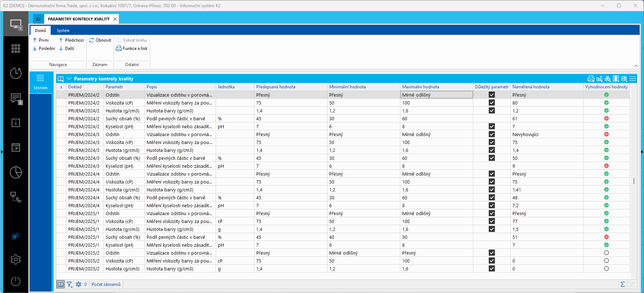Open settings gear in the sidebar
The image size is (644, 293).
pyautogui.click(x=16, y=259)
